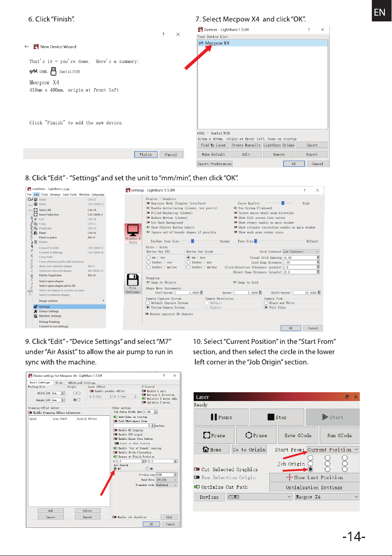Click the square Frame button
Image resolution: width=392 pixels, height=556 pixels.
(214, 435)
